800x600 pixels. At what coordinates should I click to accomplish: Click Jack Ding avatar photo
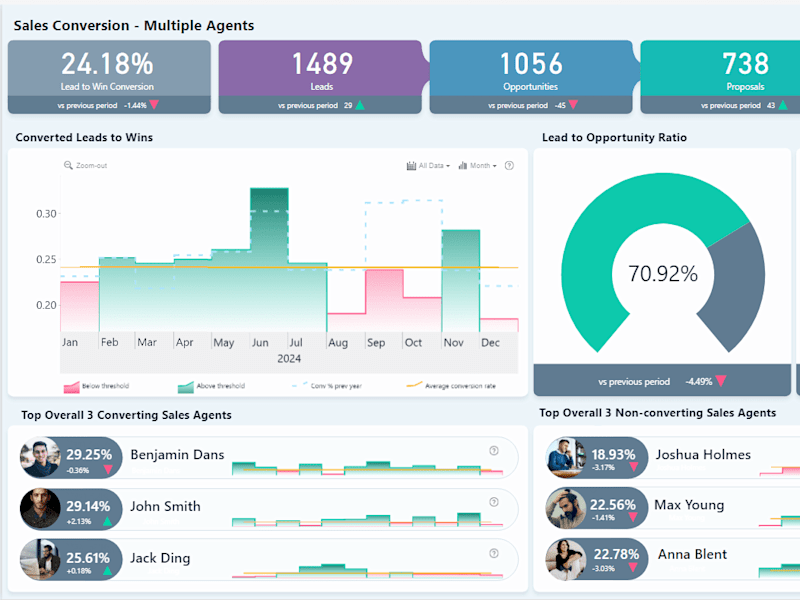point(40,560)
